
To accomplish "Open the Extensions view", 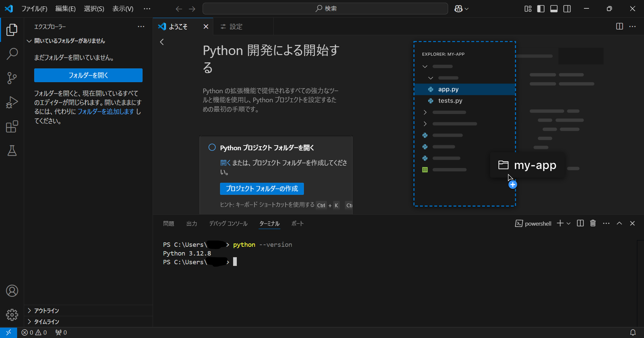I will coord(12,126).
